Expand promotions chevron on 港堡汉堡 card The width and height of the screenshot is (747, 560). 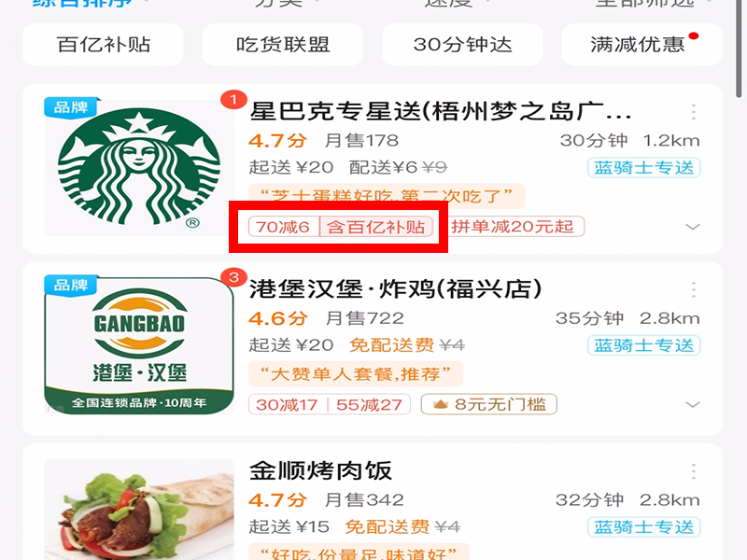692,405
